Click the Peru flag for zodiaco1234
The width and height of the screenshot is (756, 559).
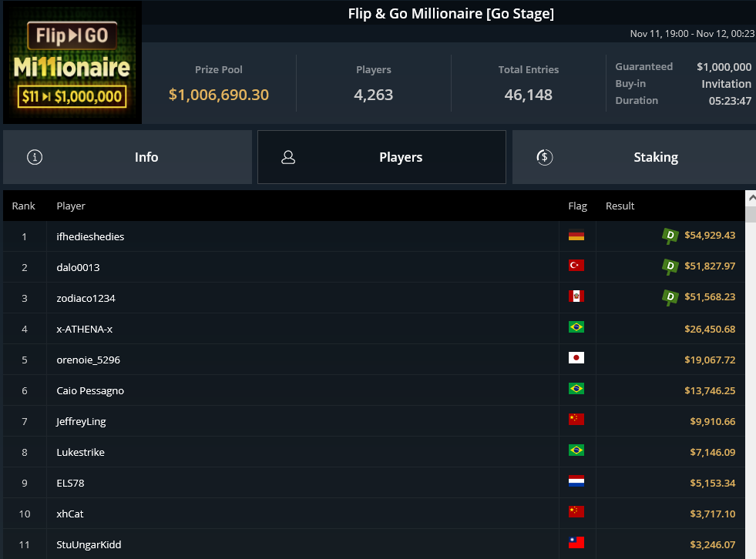[576, 296]
